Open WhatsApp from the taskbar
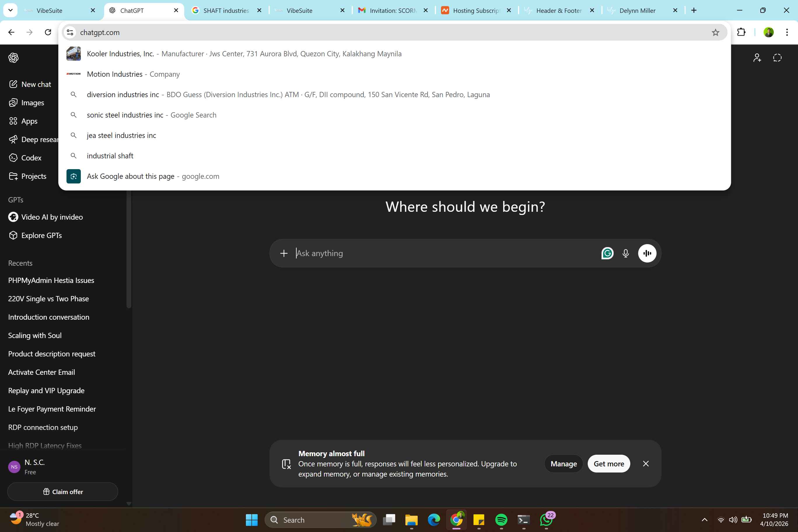The image size is (798, 532). coord(546,520)
